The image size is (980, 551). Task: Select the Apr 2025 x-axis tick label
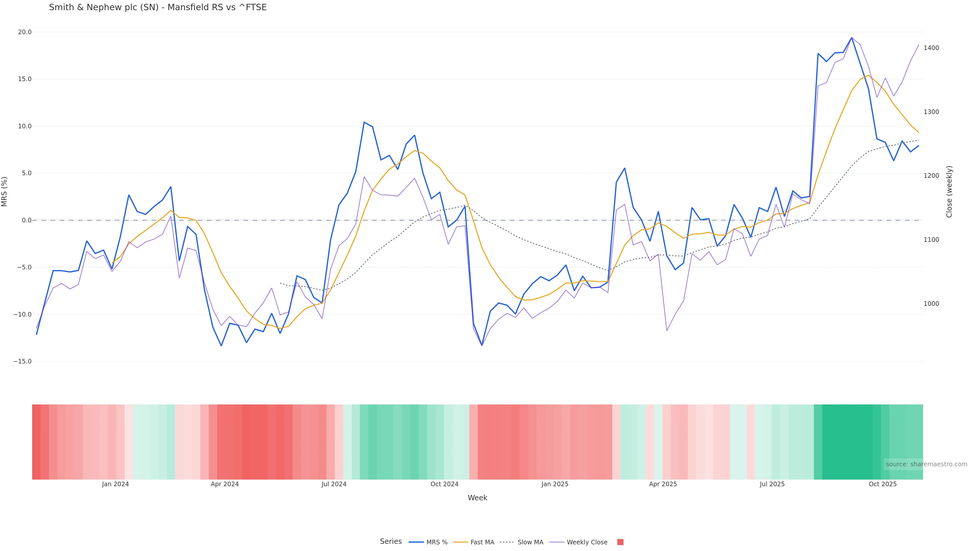[663, 484]
